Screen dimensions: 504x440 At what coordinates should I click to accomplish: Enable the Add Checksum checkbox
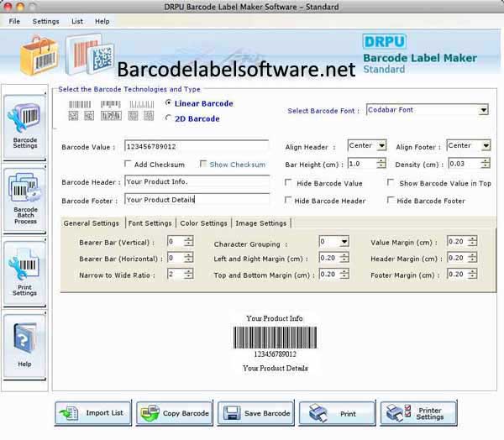pos(129,165)
